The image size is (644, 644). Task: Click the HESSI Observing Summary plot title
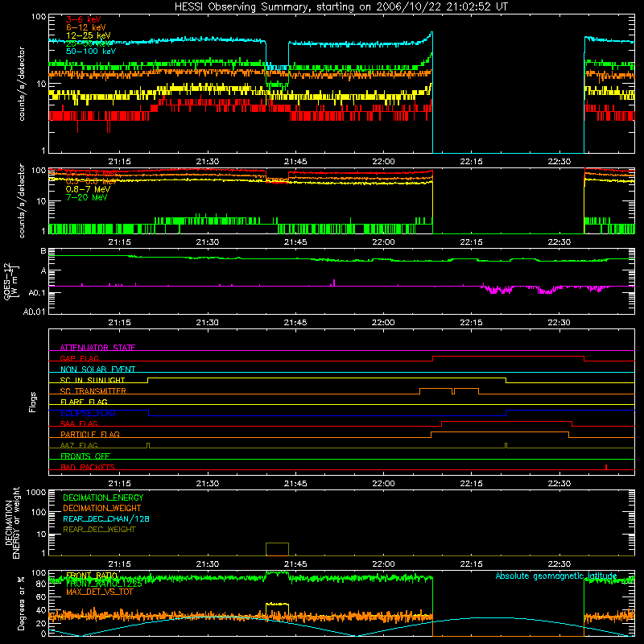(341, 7)
